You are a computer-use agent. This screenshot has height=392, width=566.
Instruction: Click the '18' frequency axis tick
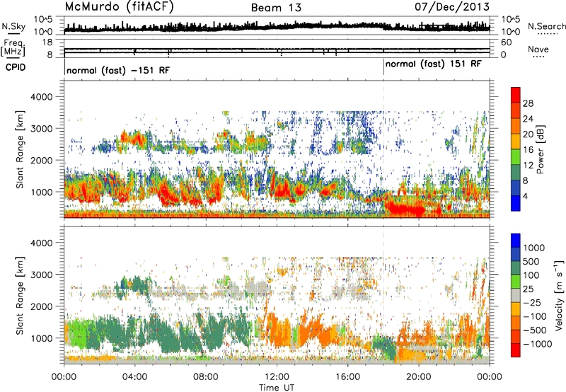(x=47, y=42)
